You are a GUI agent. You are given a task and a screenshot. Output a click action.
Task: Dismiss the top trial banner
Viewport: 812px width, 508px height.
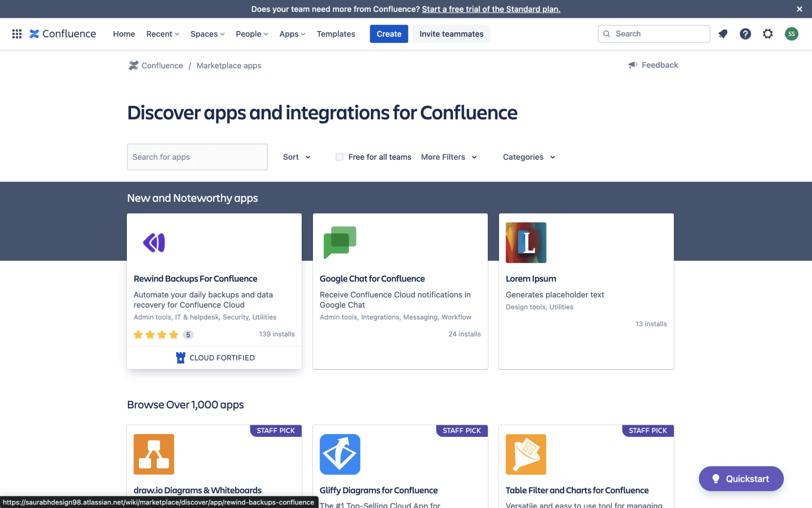click(x=799, y=9)
